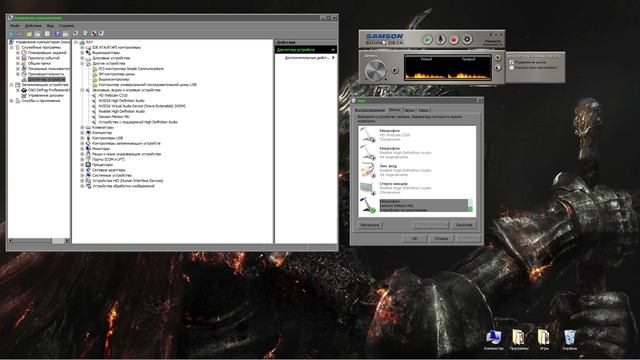Screen dimensions: 640x360
Task: Click Диспетчер устройств header in Actions pane
Action: coord(306,50)
